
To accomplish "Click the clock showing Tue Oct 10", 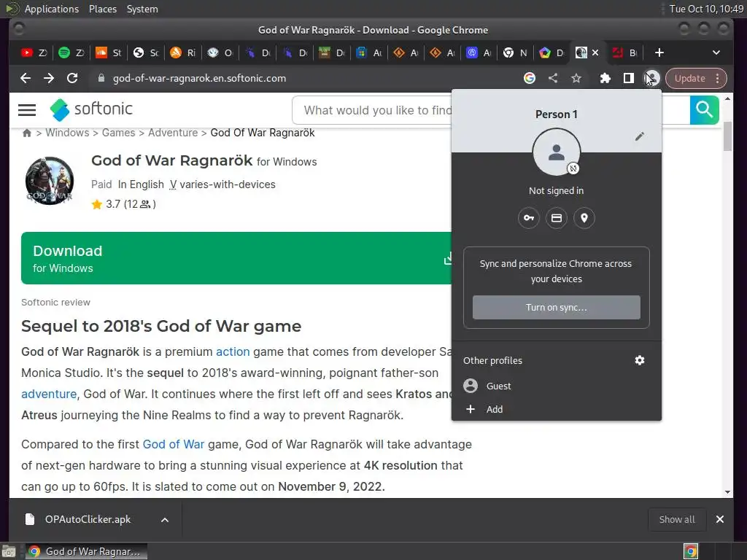I will 706,9.
